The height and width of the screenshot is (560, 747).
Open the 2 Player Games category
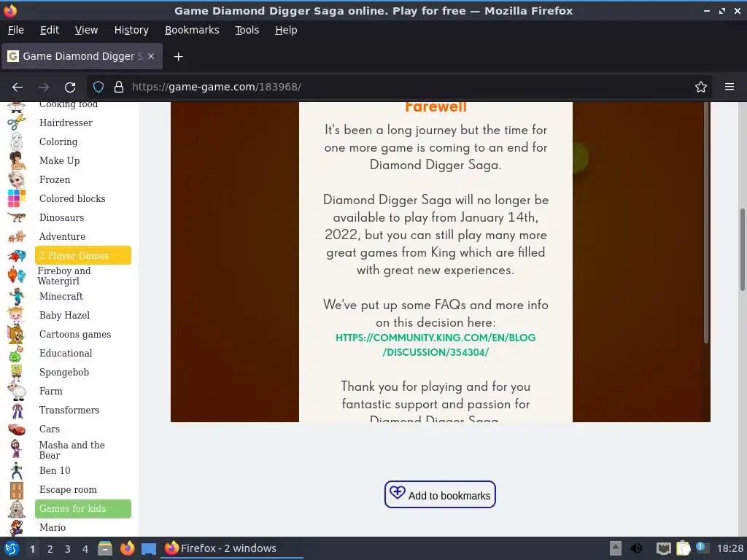[83, 255]
